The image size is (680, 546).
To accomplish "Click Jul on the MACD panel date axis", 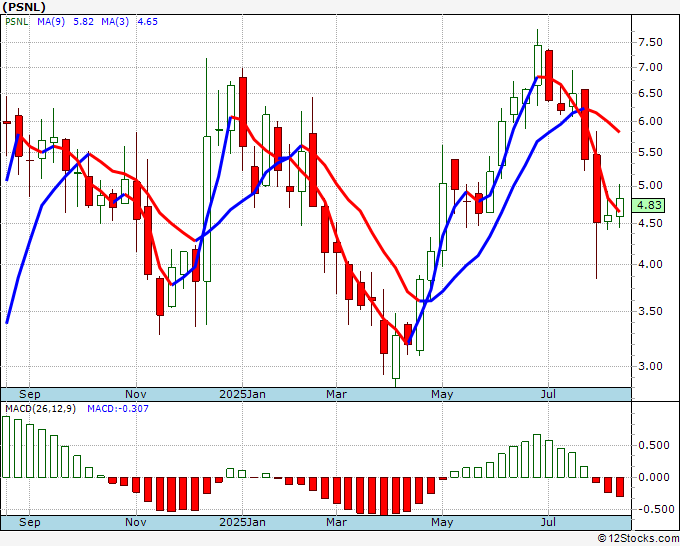I will (548, 523).
